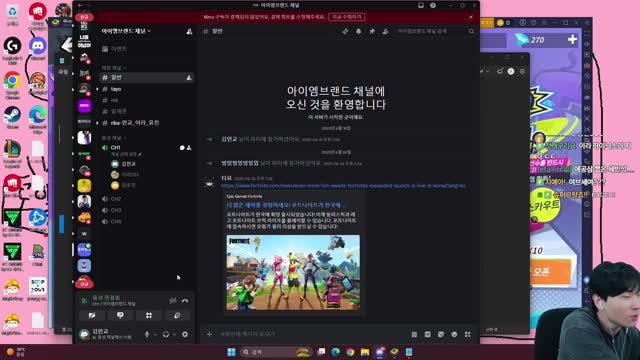Viewport: 640px width, 360px height.
Task: Click plus button beside 270 gems in game window
Action: 572,39
